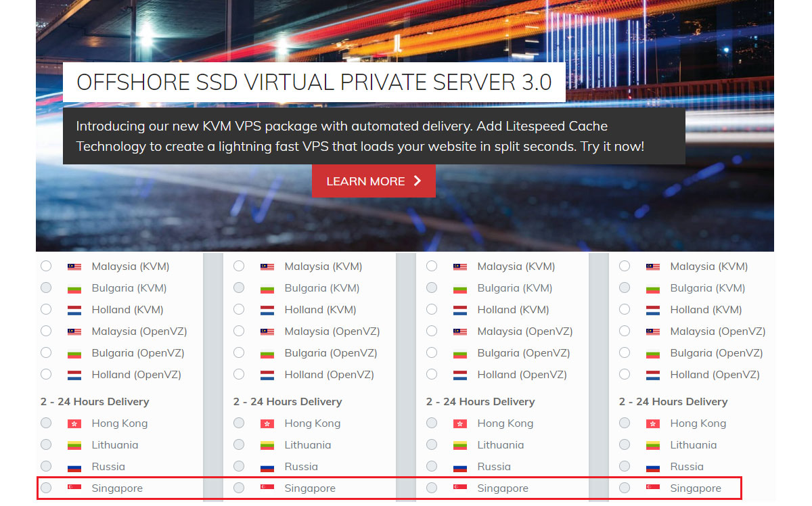Click Lithuania flag in third column
The image size is (812, 506).
click(x=460, y=446)
